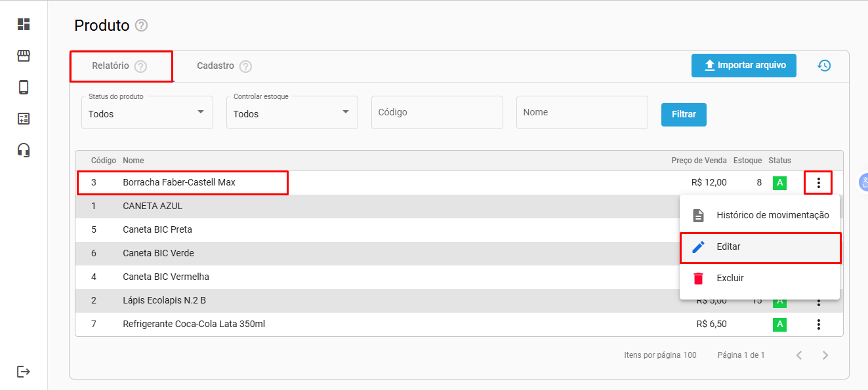The height and width of the screenshot is (390, 868).
Task: Open the dashboard icon in the sidebar
Action: [24, 24]
